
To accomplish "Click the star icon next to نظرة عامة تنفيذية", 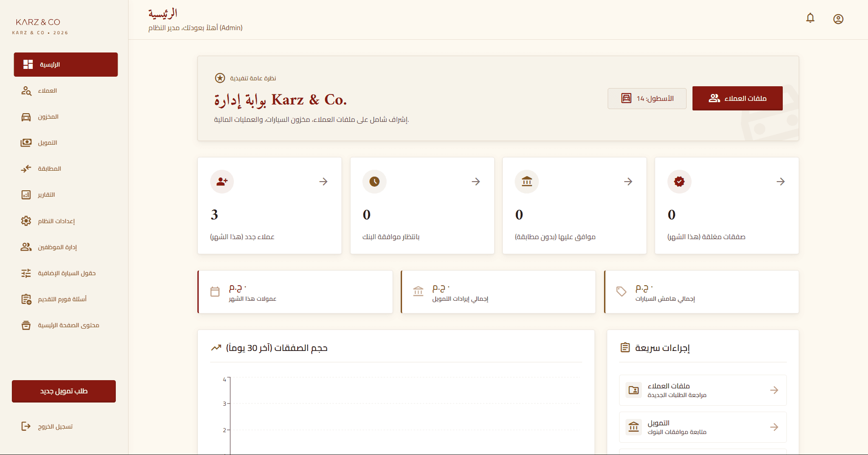I will [x=220, y=78].
